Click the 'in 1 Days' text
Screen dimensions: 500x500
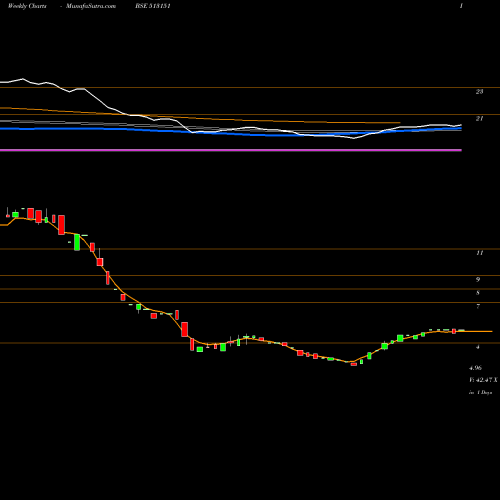coord(481,393)
